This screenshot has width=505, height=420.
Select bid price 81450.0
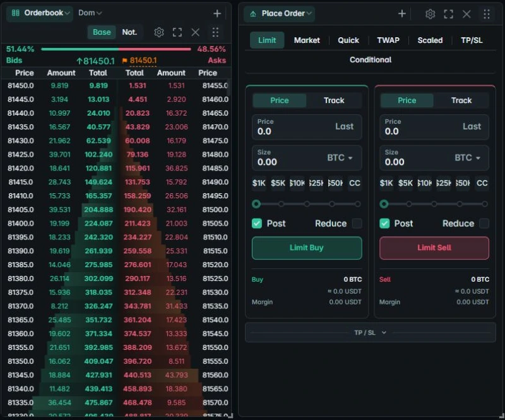[x=21, y=85]
